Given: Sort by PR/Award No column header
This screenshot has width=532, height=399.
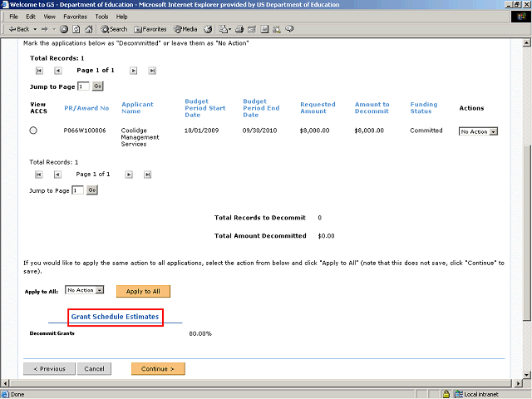Looking at the screenshot, I should [86, 108].
